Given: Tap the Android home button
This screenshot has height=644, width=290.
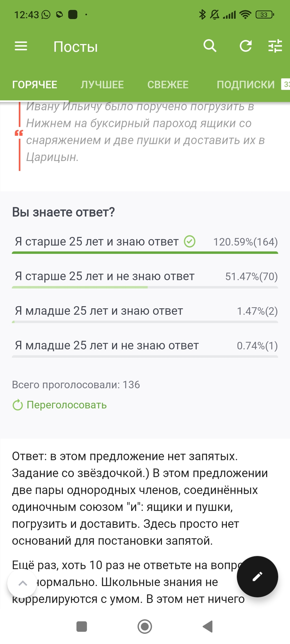Looking at the screenshot, I should [145, 627].
